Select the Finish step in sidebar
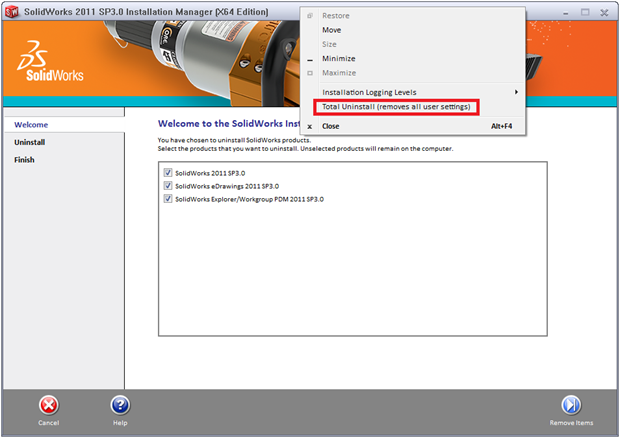620x438 pixels. click(25, 160)
